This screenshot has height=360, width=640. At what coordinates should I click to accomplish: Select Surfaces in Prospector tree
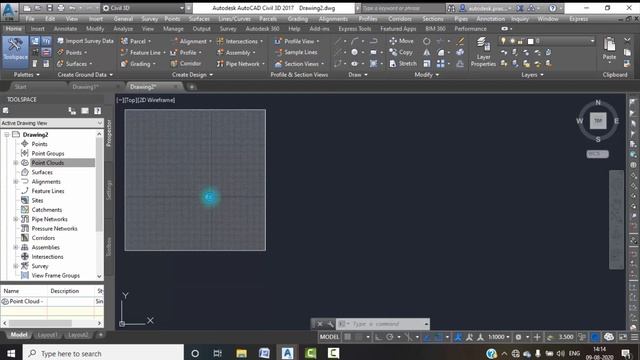[x=42, y=172]
